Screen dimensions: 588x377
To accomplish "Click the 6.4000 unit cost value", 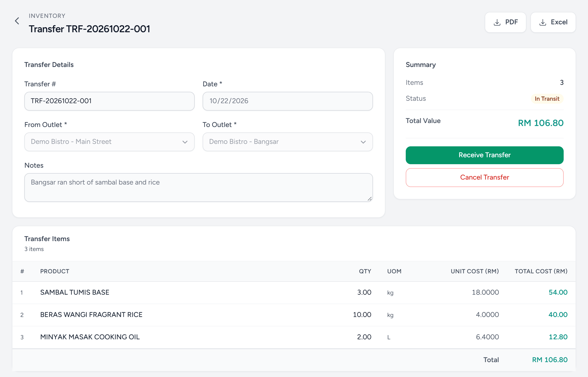I will [x=487, y=337].
